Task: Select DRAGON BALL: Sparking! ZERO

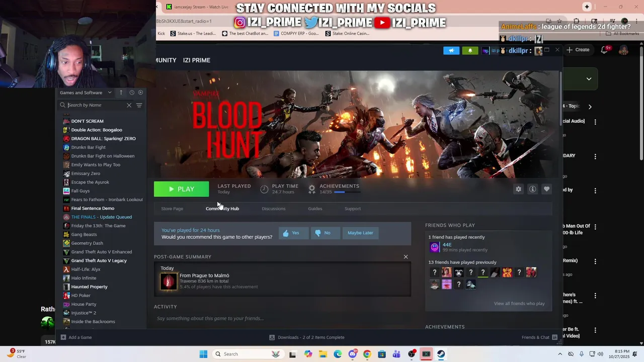Action: (103, 139)
